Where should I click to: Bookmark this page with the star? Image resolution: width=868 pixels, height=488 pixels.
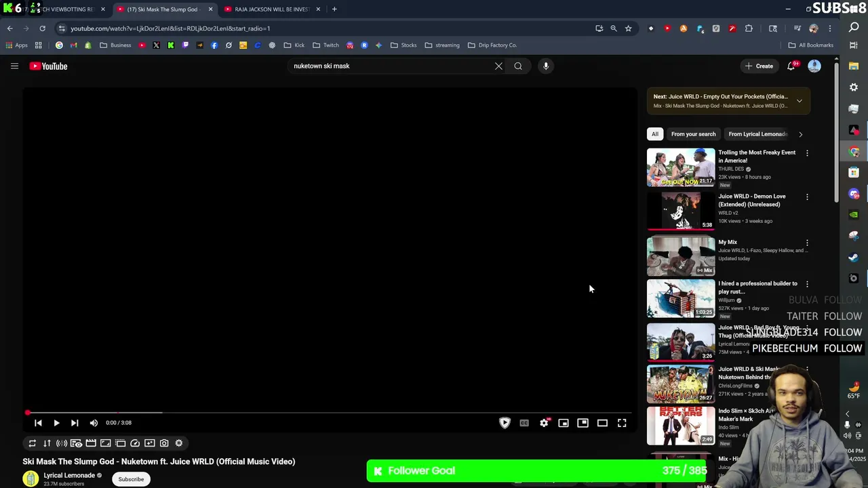coord(628,28)
